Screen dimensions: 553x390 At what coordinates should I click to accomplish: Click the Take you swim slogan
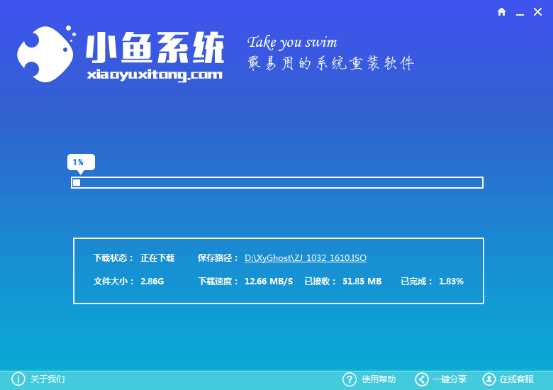(292, 43)
